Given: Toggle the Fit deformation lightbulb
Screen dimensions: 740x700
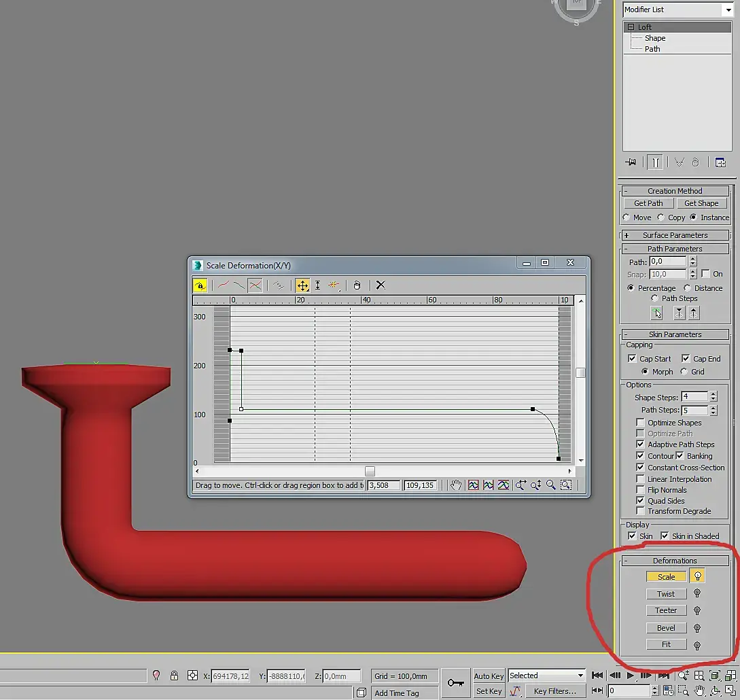Looking at the screenshot, I should 697,645.
